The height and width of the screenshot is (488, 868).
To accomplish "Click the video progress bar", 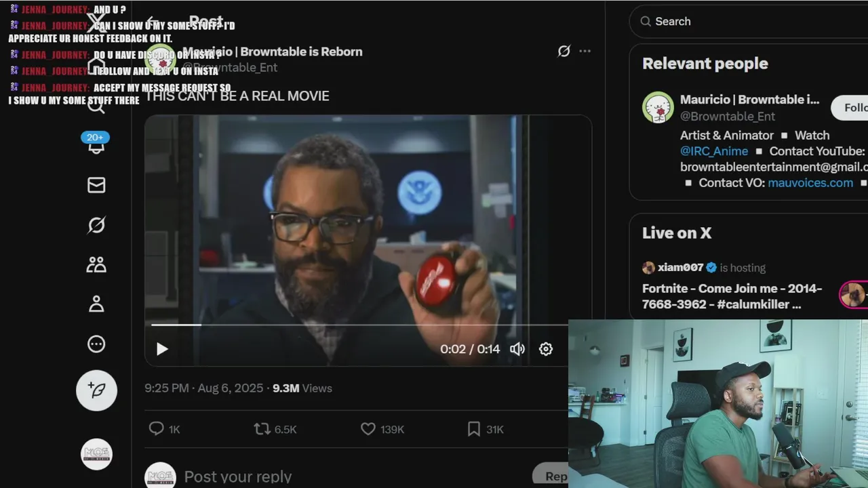I will pyautogui.click(x=359, y=325).
